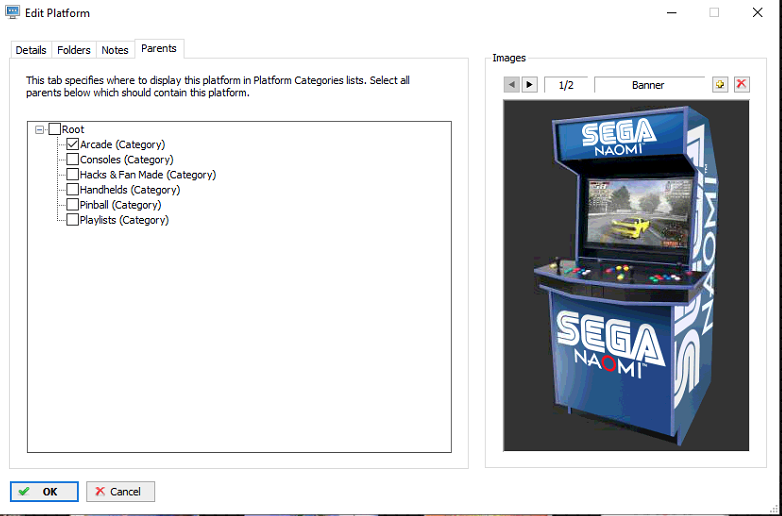Enable the Consoles (Category) checkbox

[x=73, y=160]
